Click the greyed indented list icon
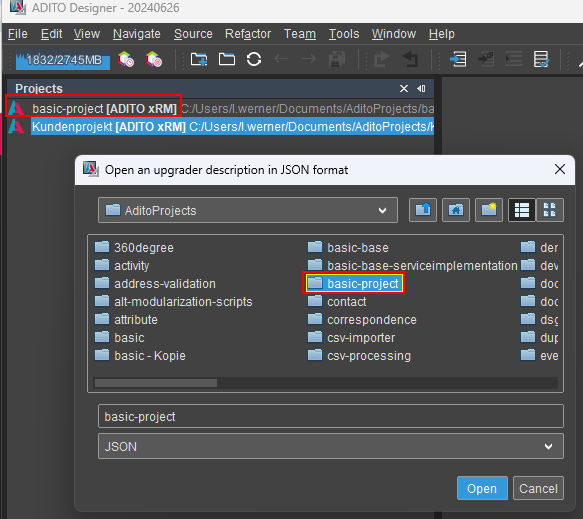Viewport: 583px width, 519px height. [x=514, y=59]
